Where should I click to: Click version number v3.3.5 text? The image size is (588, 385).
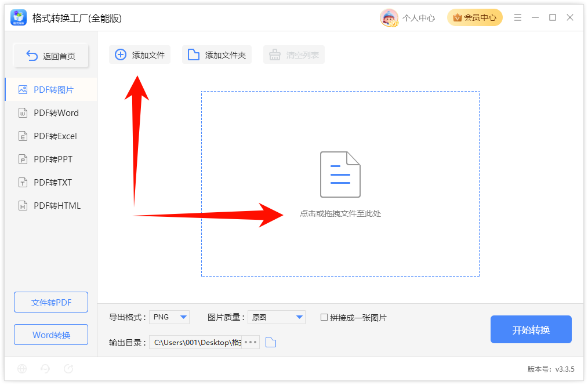coord(551,369)
